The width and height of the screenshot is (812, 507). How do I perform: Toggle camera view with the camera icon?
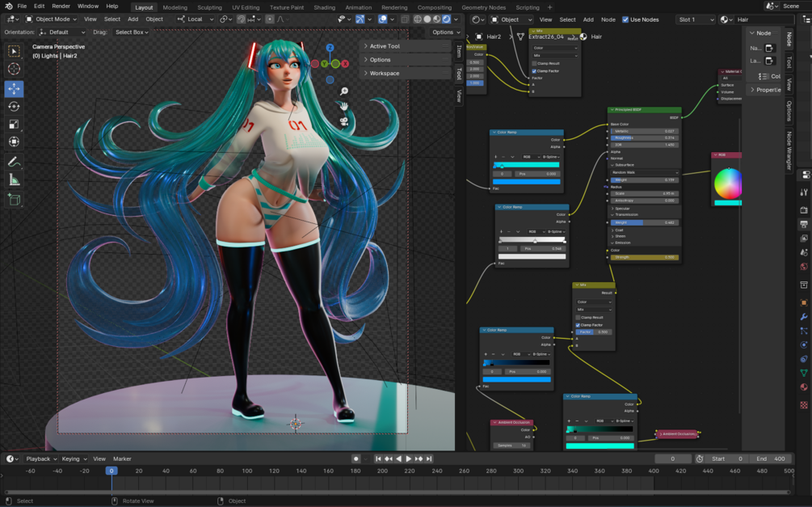[344, 121]
